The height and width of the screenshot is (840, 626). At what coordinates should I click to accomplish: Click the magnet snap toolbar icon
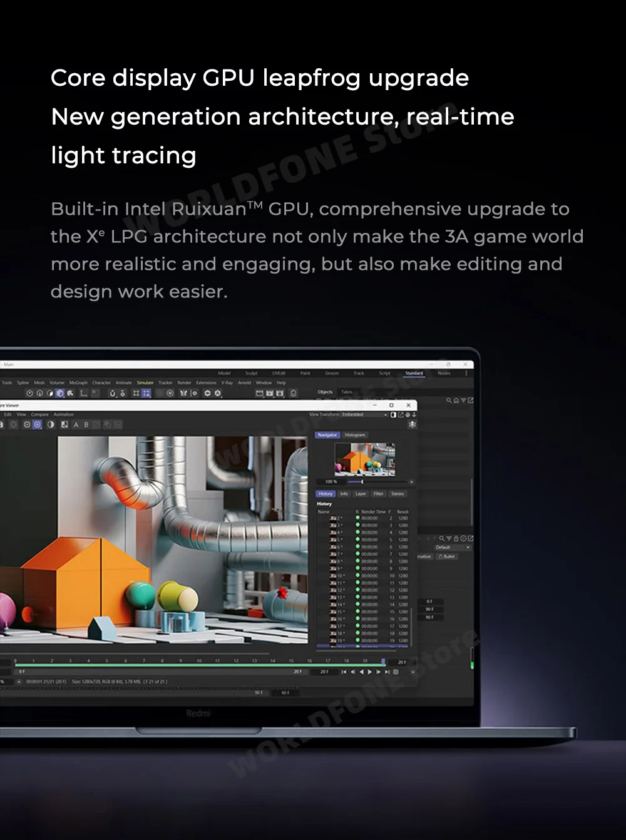[x=113, y=393]
